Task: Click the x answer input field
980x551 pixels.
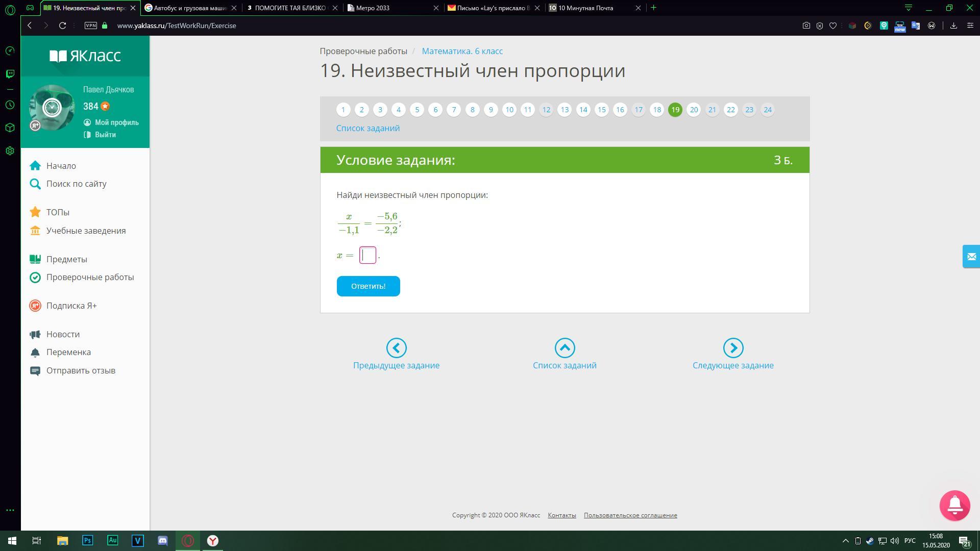Action: point(367,255)
